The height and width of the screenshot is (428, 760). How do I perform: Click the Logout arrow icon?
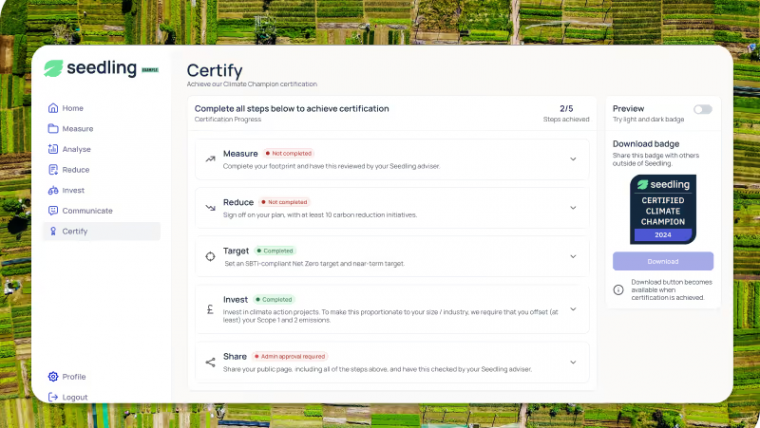coord(53,397)
